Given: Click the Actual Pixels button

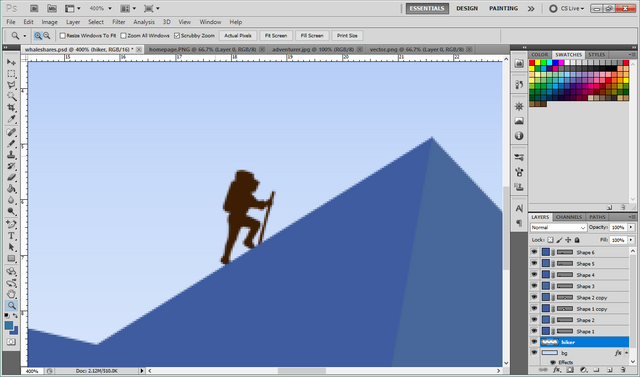Looking at the screenshot, I should tap(238, 36).
